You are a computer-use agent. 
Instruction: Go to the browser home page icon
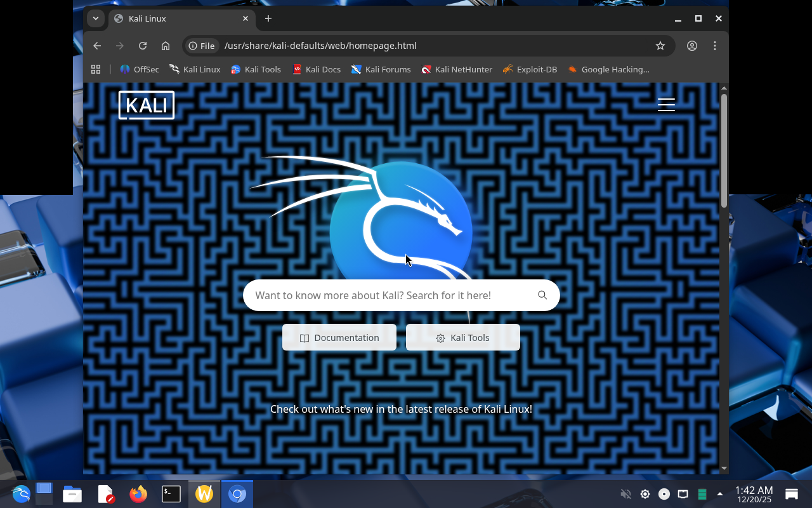pos(166,46)
